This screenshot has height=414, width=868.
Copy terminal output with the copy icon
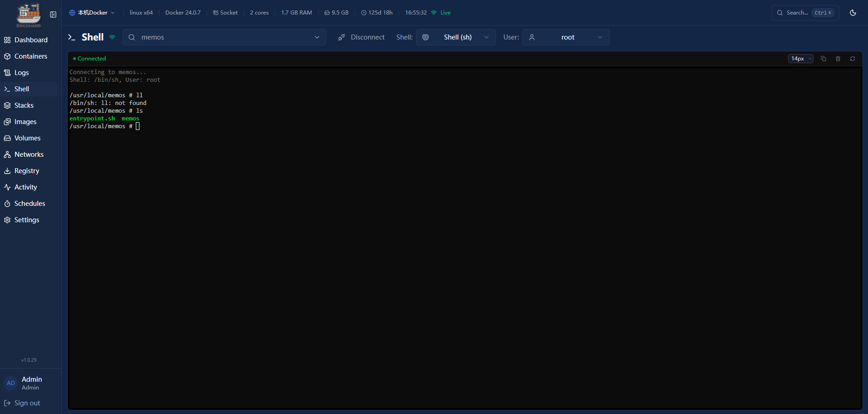coord(823,59)
